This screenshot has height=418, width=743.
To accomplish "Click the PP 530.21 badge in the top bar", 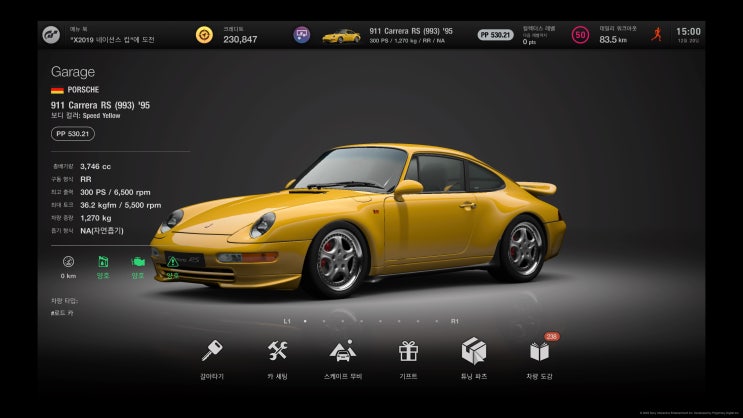I will click(x=495, y=35).
